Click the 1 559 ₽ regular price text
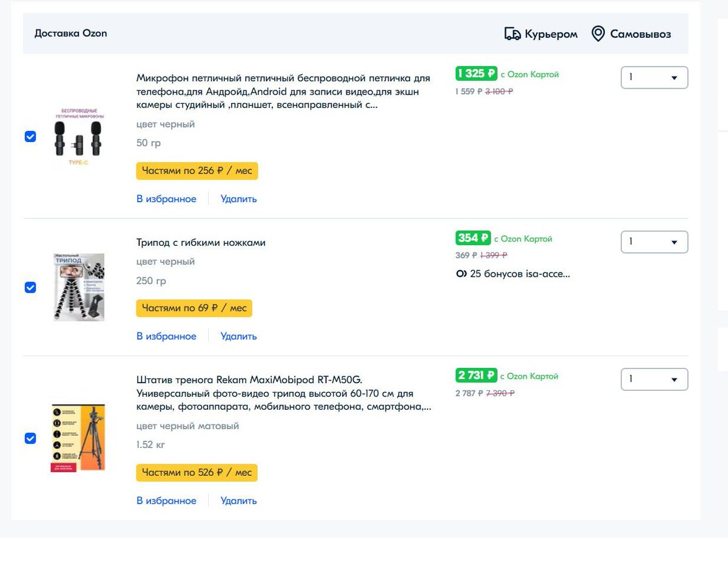This screenshot has height=573, width=728. pos(469,92)
